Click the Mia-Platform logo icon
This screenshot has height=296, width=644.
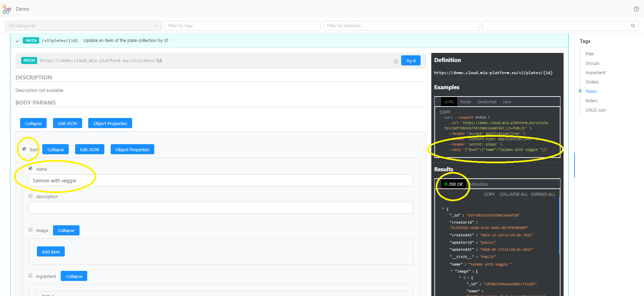coord(6,9)
